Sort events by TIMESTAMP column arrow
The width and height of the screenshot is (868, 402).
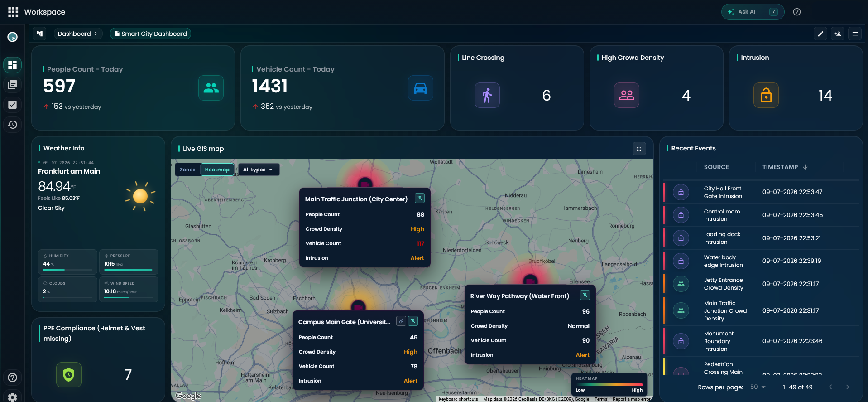(x=805, y=167)
